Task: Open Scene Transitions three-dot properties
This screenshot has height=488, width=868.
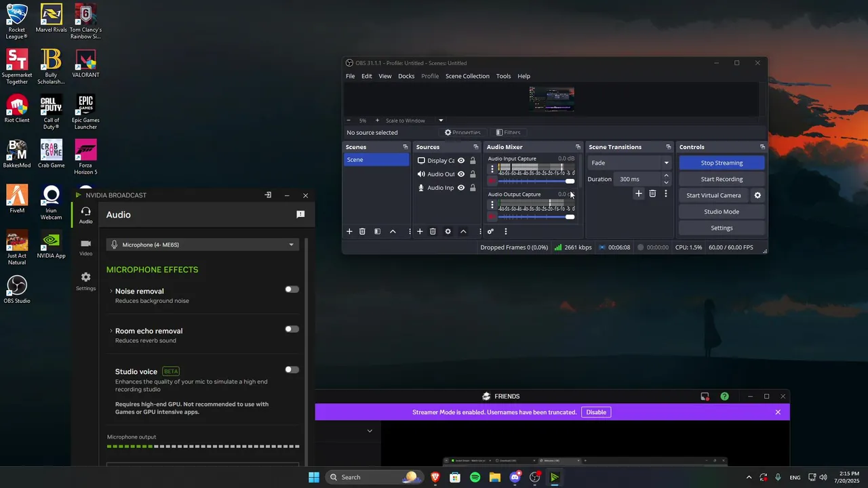Action: pos(666,194)
